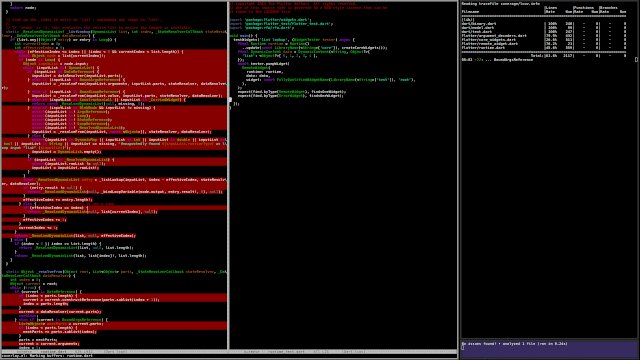Click the 'No issues found!' analyzer message
Image resolution: width=640 pixels, height=360 pixels.
click(x=514, y=344)
